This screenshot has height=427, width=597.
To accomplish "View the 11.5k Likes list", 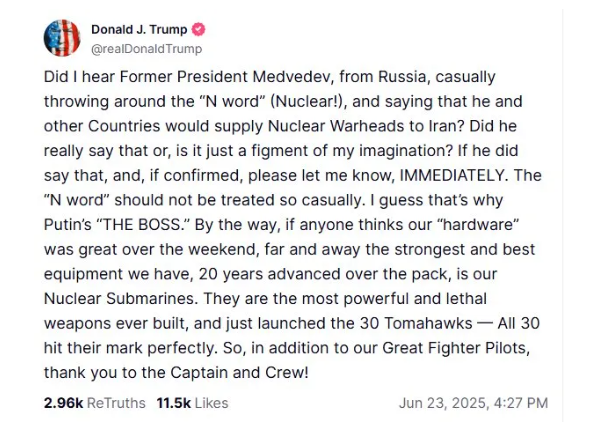I will coord(192,403).
